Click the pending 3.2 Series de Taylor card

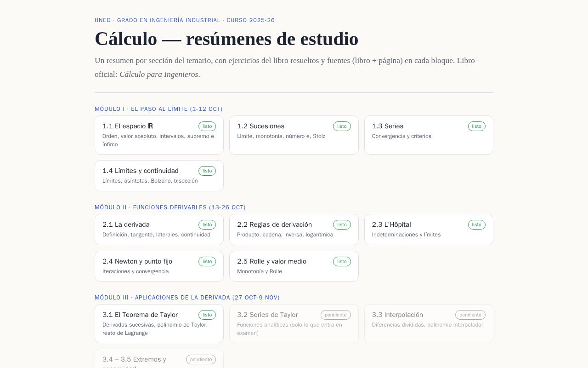click(294, 323)
